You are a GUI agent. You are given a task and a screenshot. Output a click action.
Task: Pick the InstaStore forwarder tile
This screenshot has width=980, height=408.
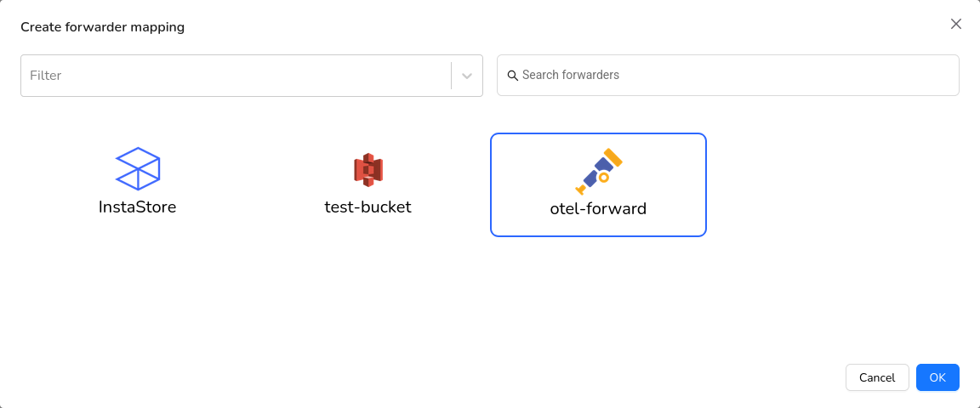click(138, 184)
